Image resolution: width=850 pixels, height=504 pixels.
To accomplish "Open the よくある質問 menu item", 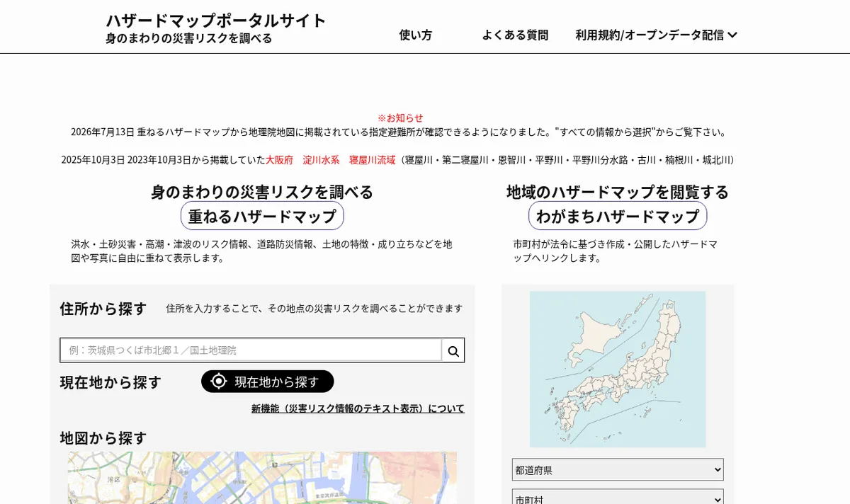I will (515, 35).
